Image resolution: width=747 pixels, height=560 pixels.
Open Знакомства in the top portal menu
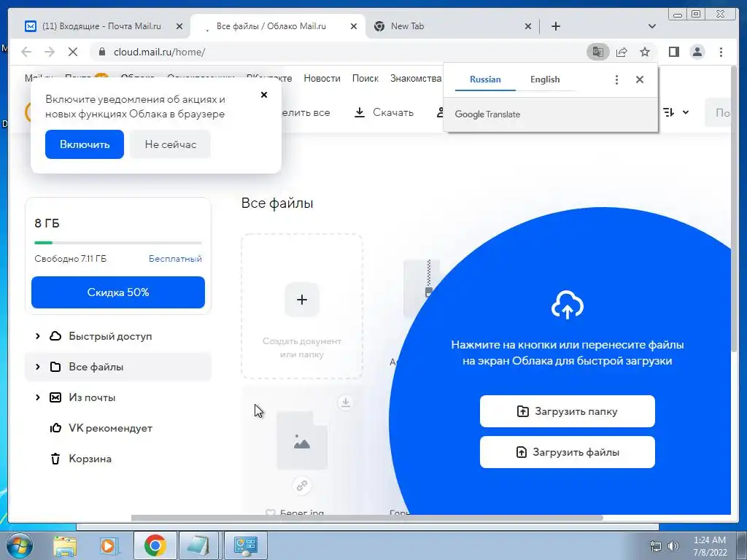(416, 78)
